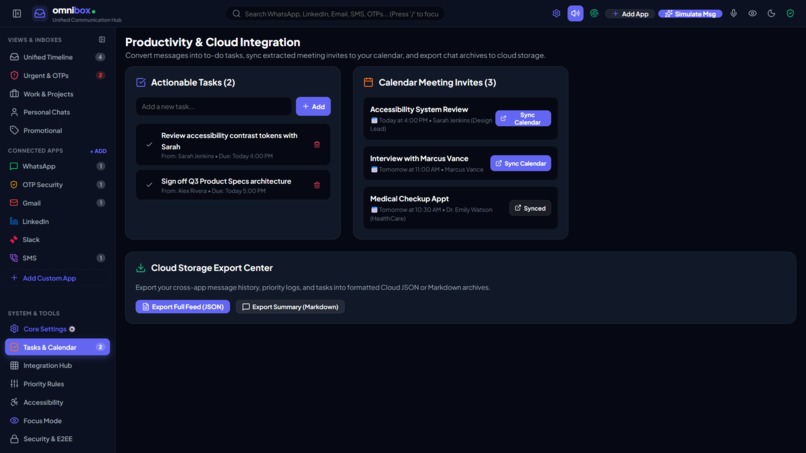Activate the microphone icon
The height and width of the screenshot is (453, 806).
(734, 14)
